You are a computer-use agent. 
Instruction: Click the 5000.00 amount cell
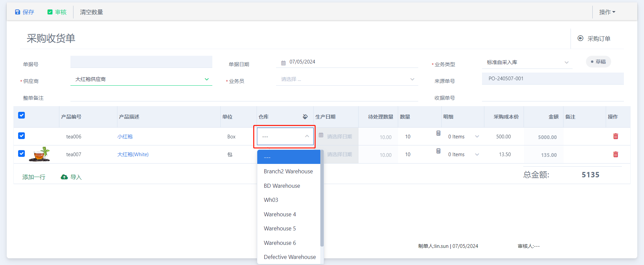(x=547, y=137)
